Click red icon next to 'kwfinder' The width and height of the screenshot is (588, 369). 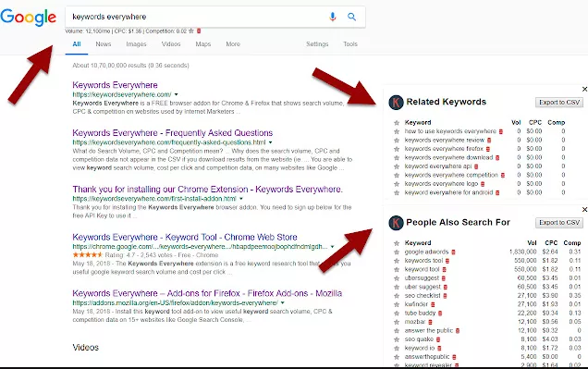pos(433,304)
